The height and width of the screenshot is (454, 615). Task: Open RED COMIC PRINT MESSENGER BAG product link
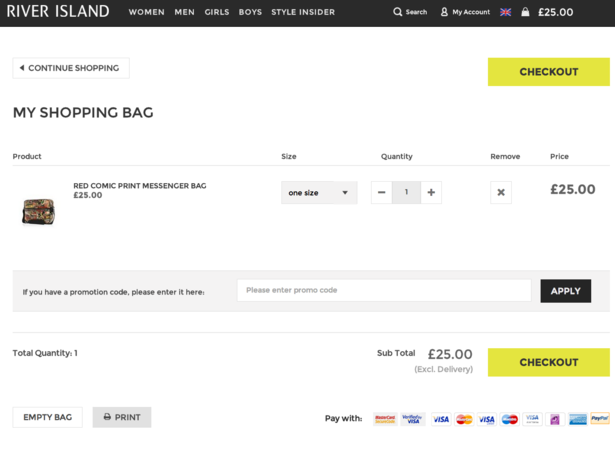140,186
